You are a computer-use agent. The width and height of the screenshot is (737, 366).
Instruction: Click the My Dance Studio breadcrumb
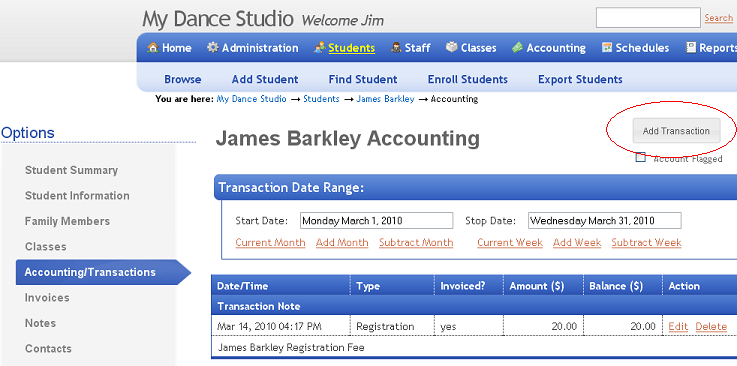pos(251,99)
